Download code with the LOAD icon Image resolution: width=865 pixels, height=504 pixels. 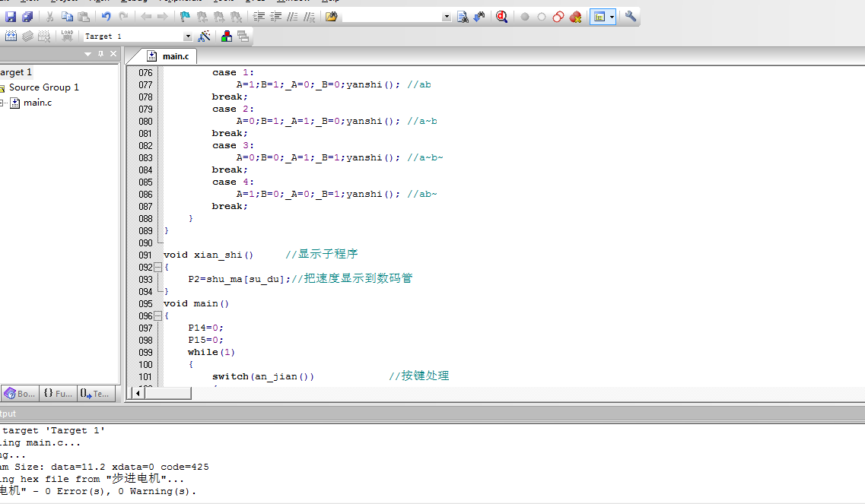(x=67, y=36)
